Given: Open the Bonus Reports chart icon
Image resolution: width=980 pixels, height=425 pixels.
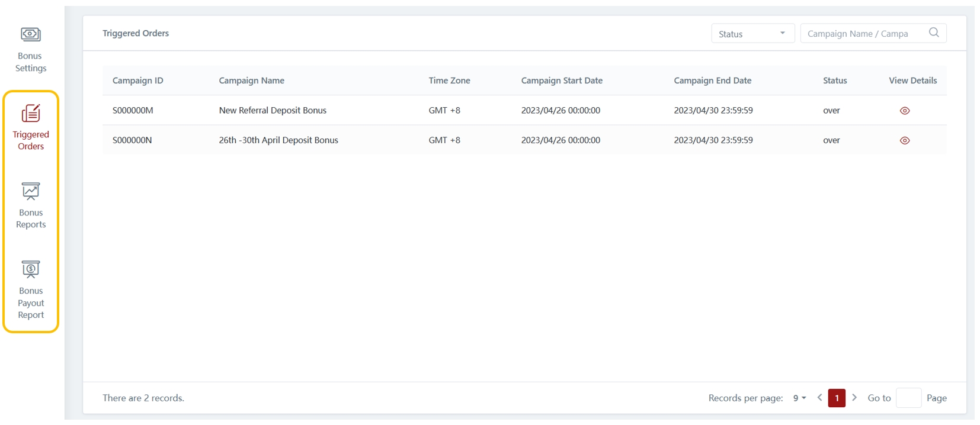Looking at the screenshot, I should pos(31,191).
